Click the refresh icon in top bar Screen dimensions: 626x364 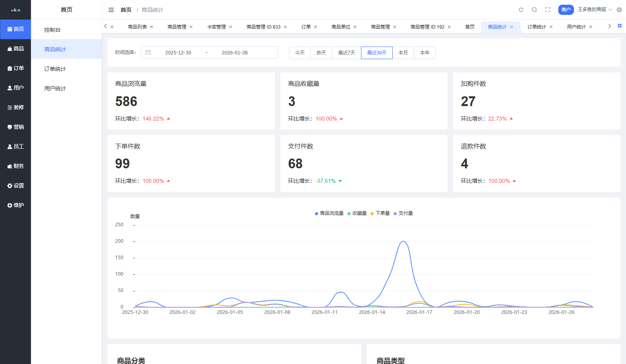coord(521,10)
